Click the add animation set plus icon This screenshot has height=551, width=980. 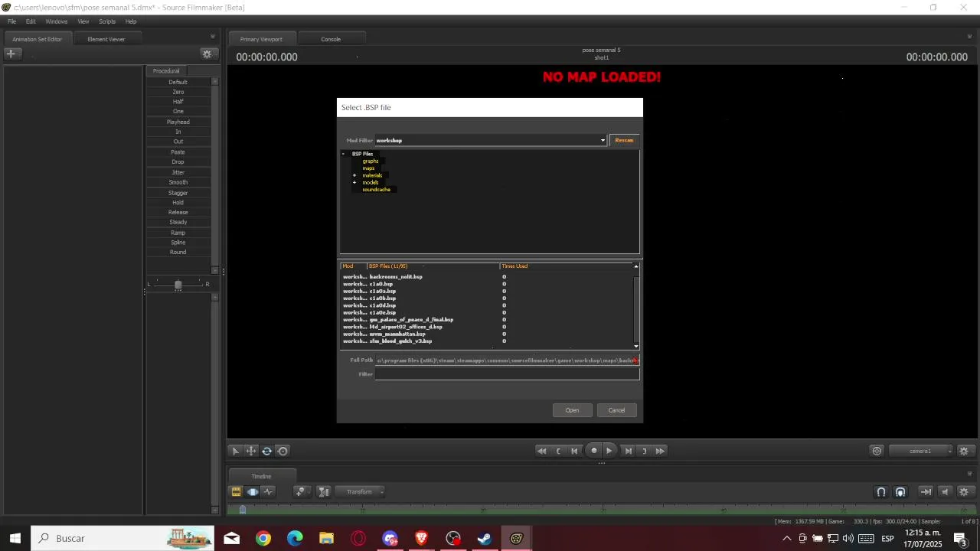(x=11, y=54)
